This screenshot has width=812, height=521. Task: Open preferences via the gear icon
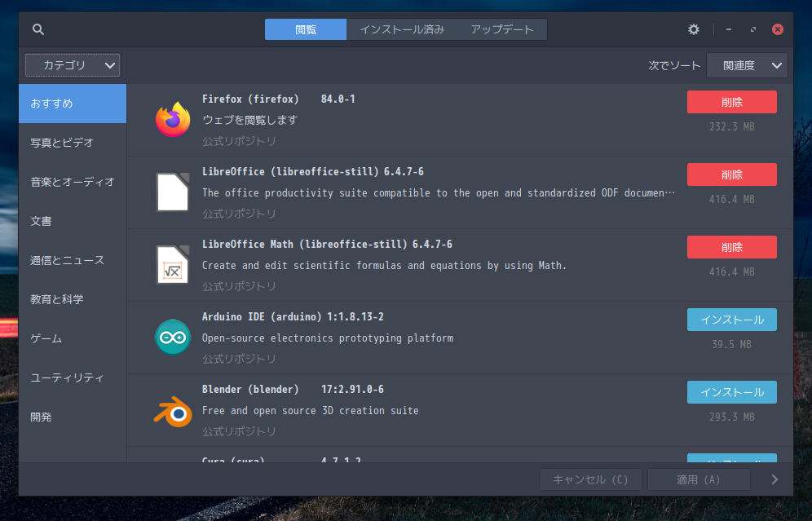(694, 29)
